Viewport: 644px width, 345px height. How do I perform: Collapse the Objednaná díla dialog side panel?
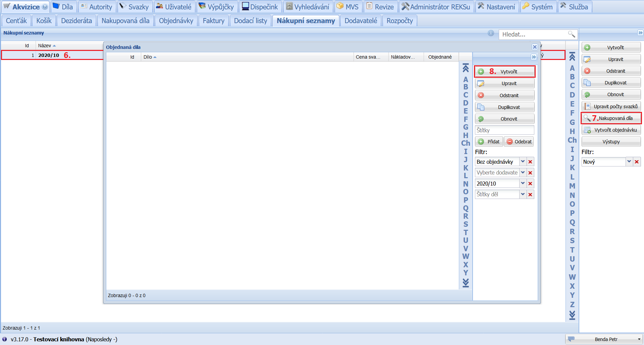(534, 57)
